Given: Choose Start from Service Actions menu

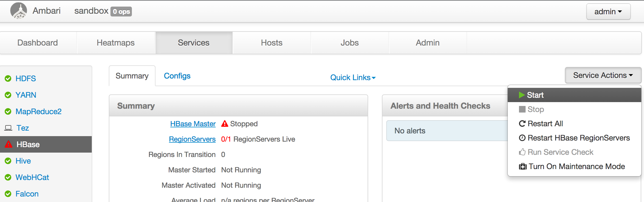Looking at the screenshot, I should point(574,95).
